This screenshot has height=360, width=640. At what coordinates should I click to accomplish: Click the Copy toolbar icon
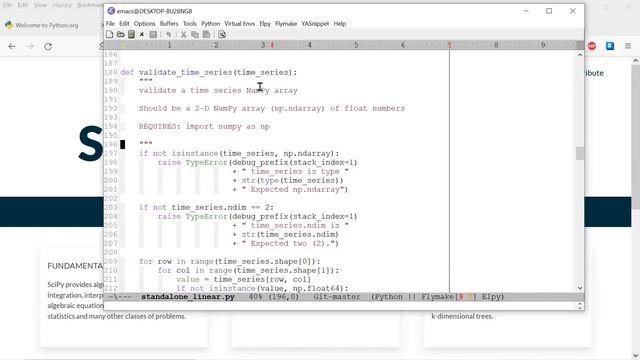click(195, 35)
